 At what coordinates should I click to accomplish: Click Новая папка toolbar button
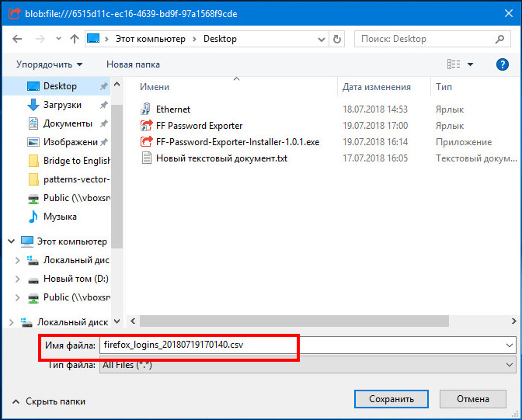(133, 64)
